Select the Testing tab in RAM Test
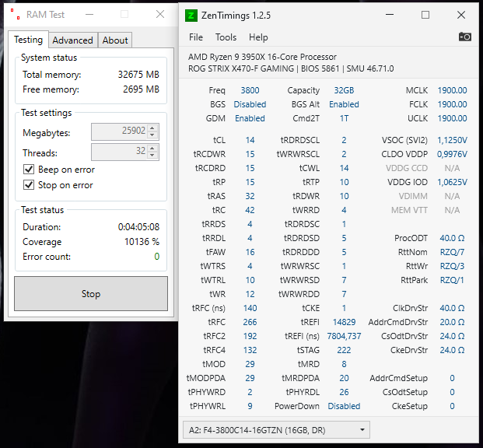Viewport: 483px width, 448px height. (x=28, y=40)
